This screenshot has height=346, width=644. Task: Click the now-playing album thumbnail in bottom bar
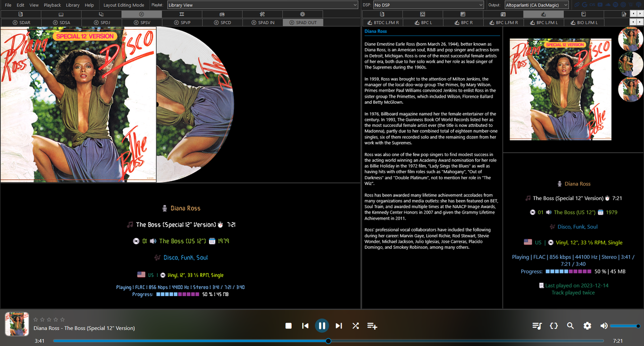coord(17,324)
